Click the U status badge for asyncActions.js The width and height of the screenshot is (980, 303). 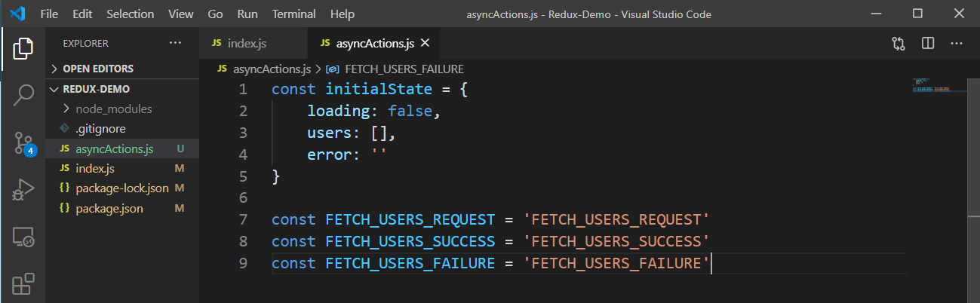pyautogui.click(x=180, y=148)
